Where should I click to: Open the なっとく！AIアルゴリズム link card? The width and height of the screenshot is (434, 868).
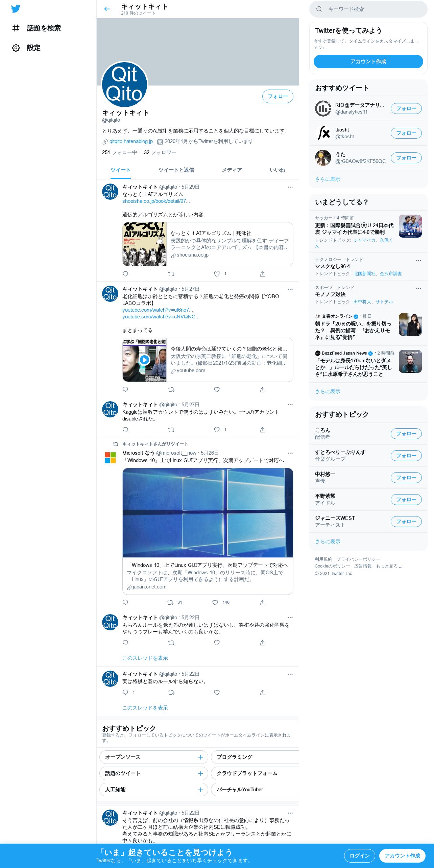208,244
